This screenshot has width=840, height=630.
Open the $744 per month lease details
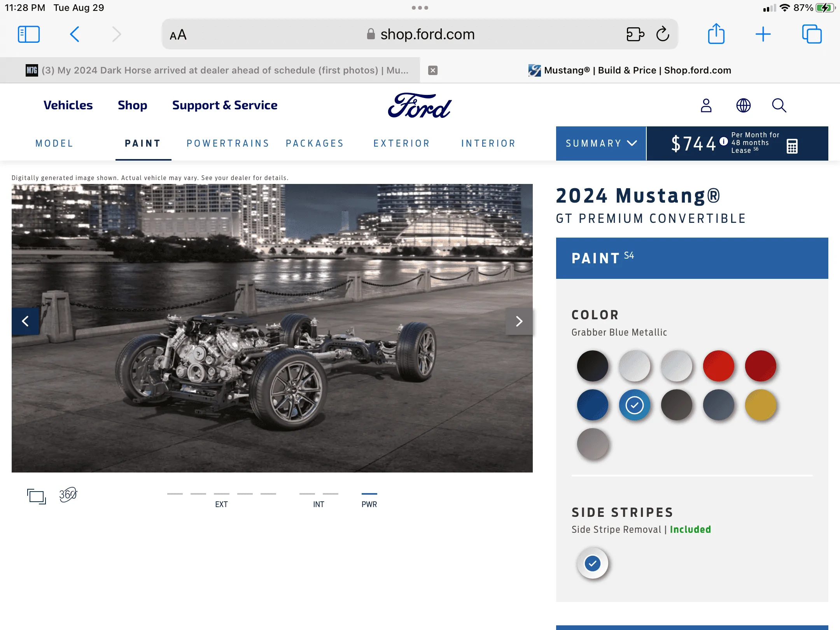click(x=737, y=143)
